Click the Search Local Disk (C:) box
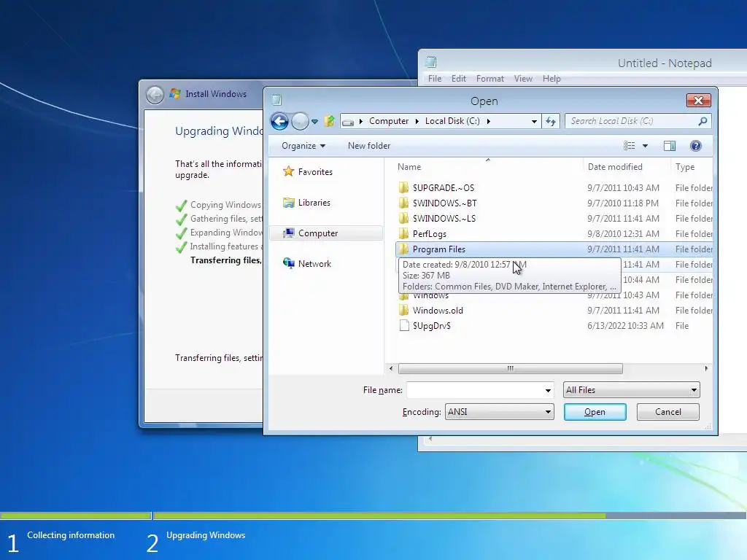 [x=631, y=121]
